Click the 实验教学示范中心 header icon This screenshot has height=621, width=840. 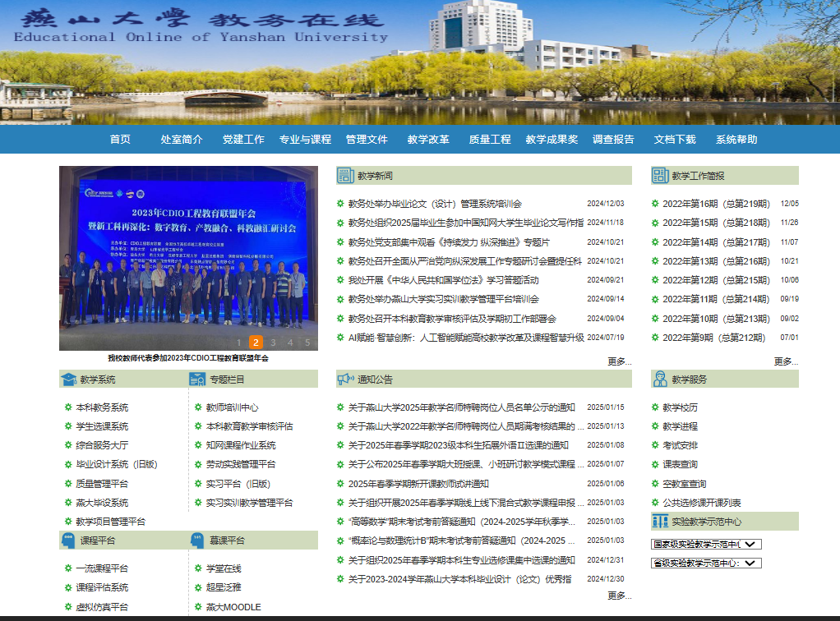click(660, 522)
